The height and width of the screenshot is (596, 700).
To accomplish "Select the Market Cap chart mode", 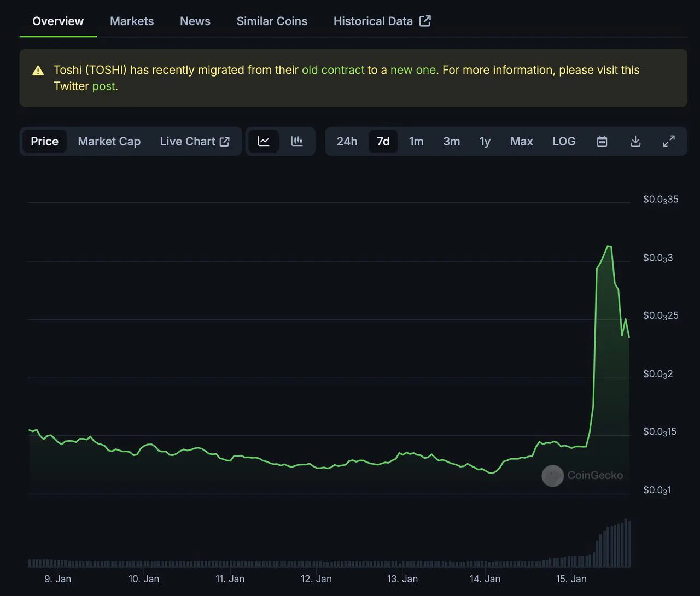I will [109, 141].
